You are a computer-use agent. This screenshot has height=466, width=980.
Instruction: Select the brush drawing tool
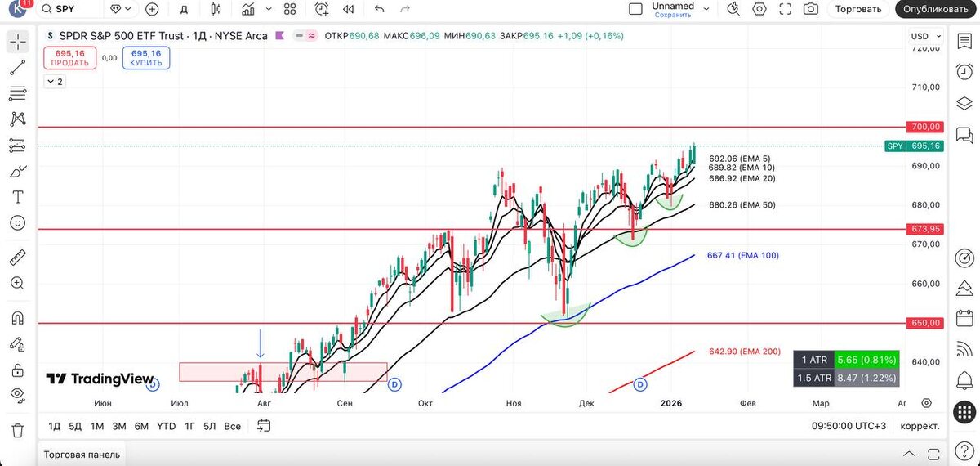pos(18,172)
